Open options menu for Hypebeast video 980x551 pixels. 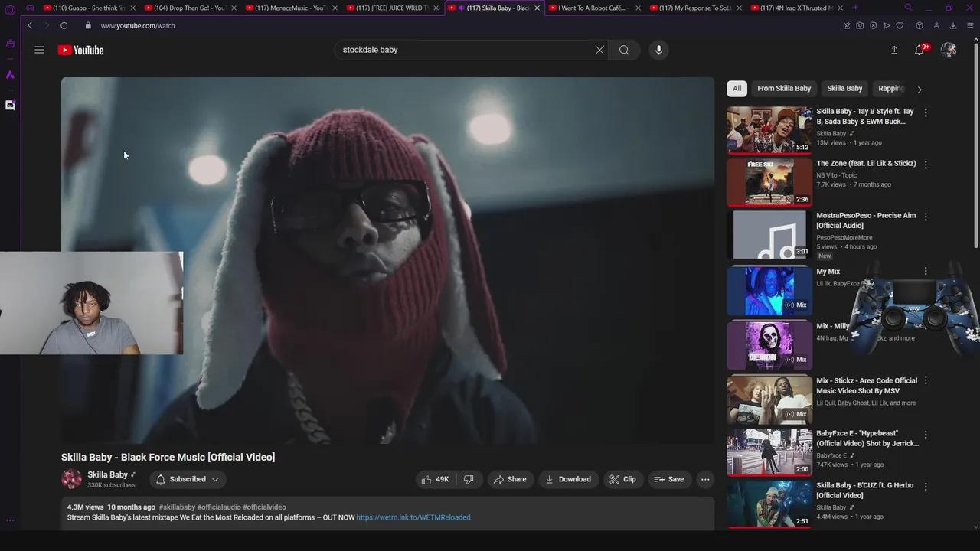click(926, 434)
